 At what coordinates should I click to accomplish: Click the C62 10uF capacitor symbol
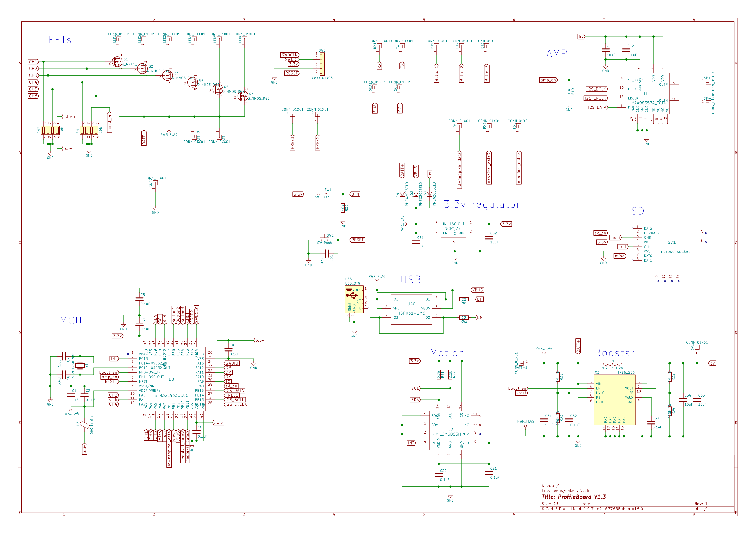click(x=489, y=238)
